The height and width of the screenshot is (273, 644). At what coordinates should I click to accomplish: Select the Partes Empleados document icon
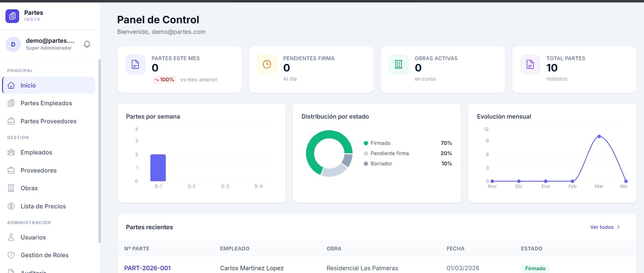[12, 103]
